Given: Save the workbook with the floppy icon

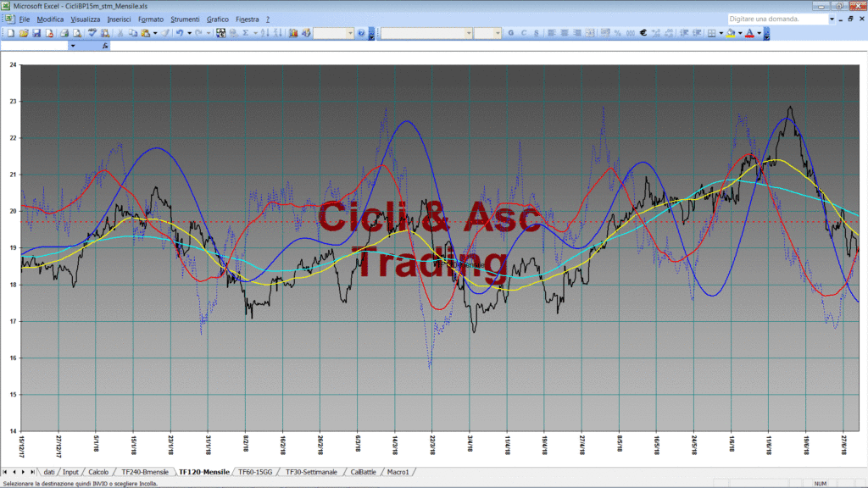Looking at the screenshot, I should point(36,33).
